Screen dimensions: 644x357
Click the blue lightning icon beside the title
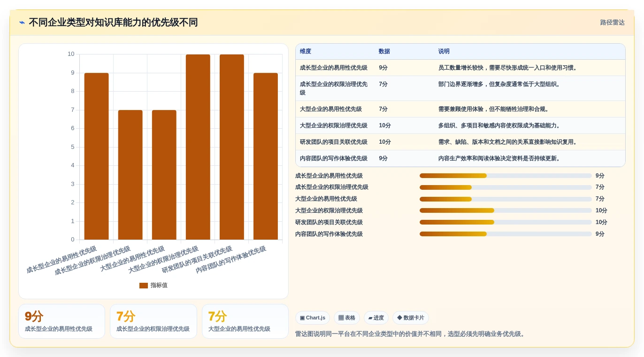click(x=22, y=23)
